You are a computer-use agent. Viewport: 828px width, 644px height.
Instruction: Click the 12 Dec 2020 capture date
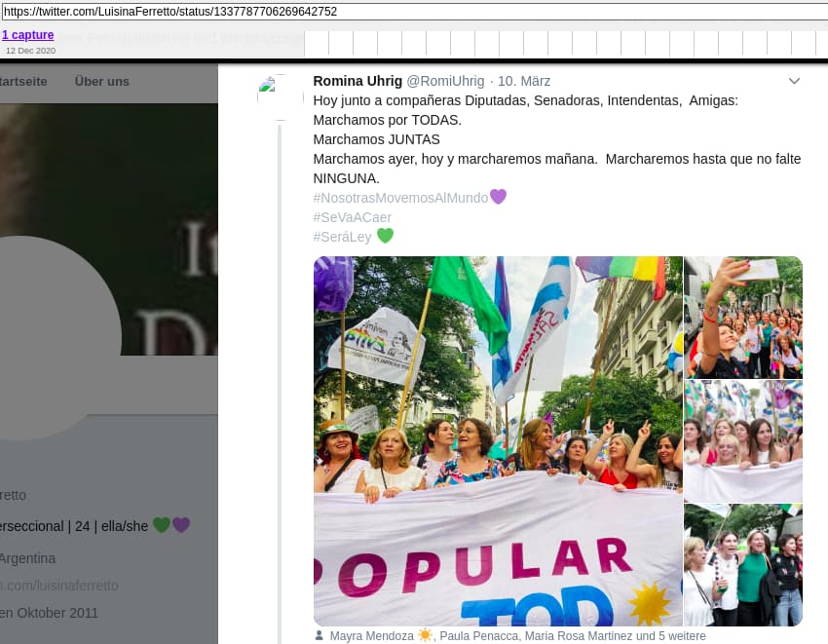tap(30, 51)
